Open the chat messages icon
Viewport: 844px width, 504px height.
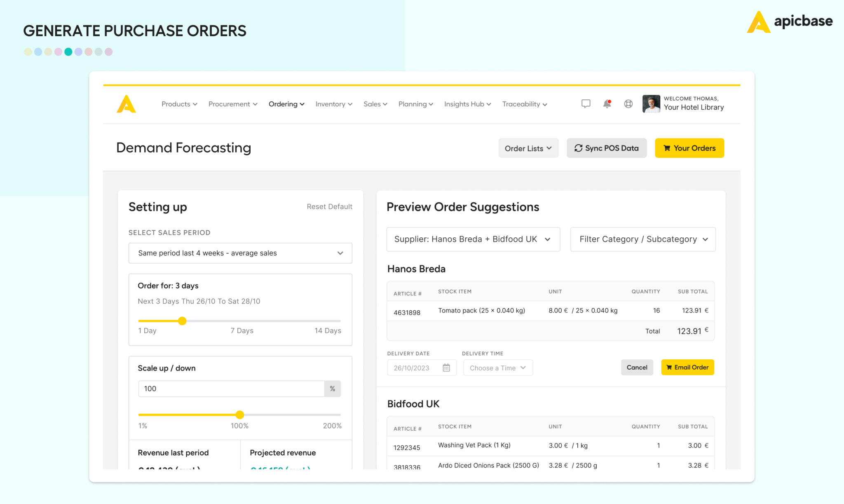coord(586,104)
